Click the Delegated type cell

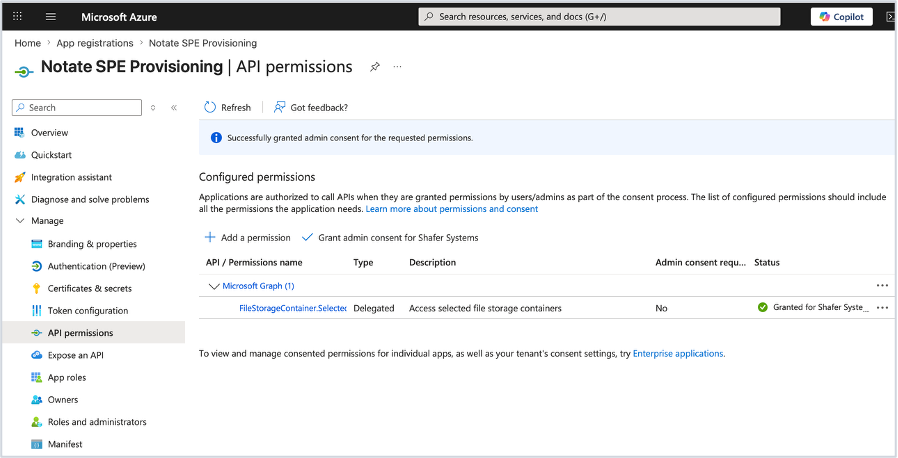coord(373,308)
